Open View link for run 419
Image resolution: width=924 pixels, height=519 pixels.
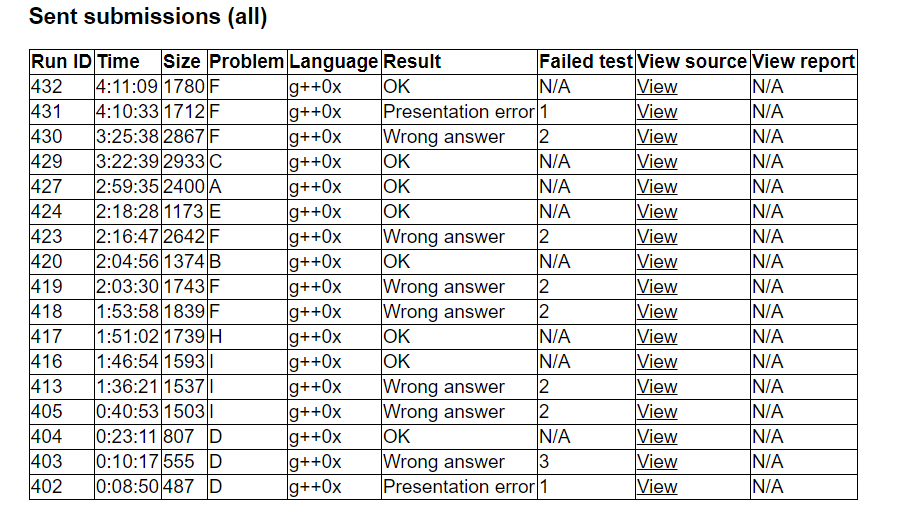pos(657,287)
